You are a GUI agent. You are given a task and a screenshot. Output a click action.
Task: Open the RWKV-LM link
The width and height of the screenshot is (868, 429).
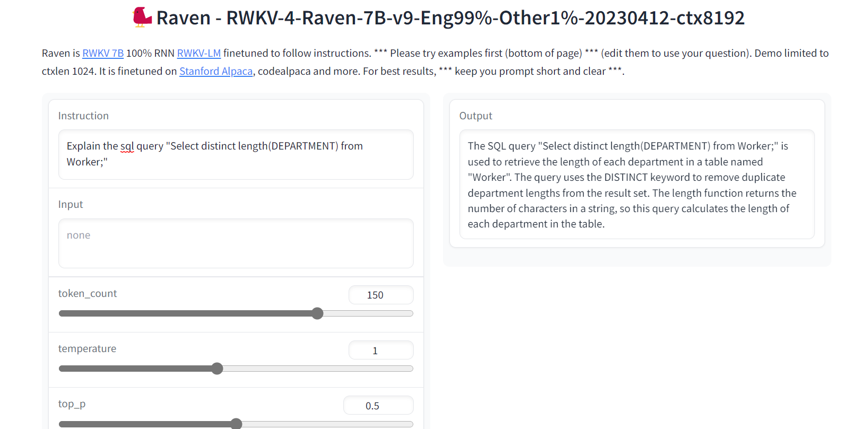199,53
